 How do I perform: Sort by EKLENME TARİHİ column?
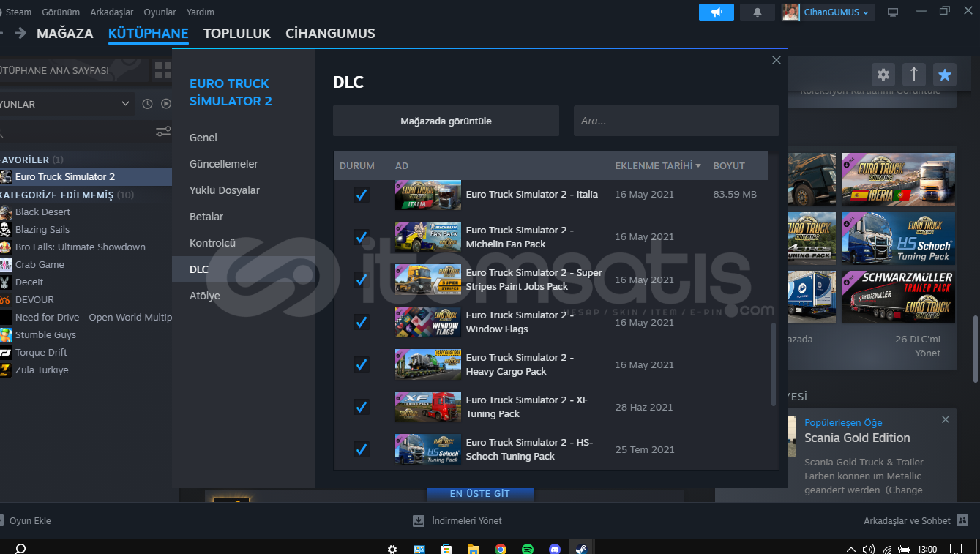(x=658, y=166)
